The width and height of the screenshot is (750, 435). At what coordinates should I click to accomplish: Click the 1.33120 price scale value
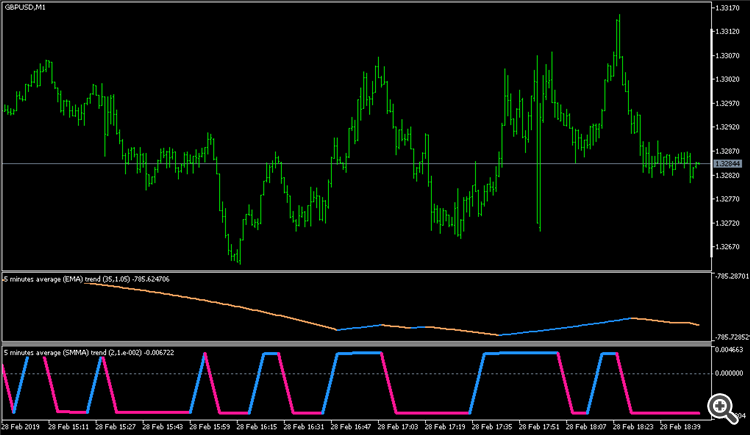pyautogui.click(x=727, y=32)
